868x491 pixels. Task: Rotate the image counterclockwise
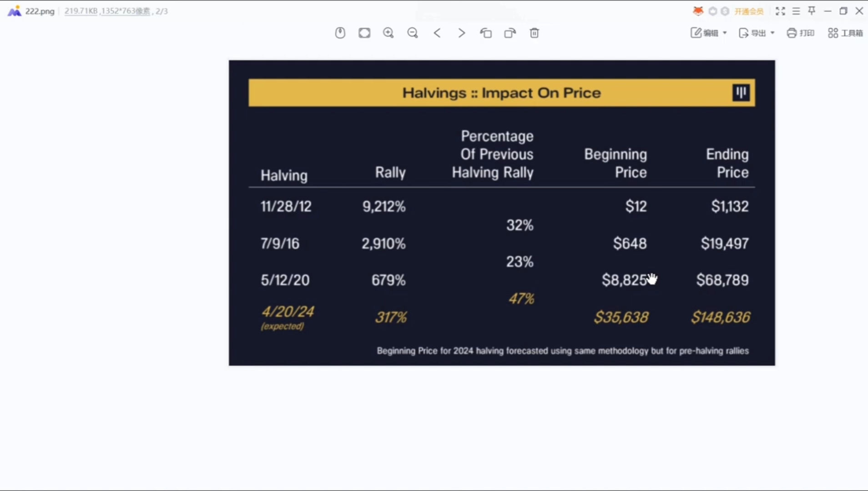pos(486,33)
